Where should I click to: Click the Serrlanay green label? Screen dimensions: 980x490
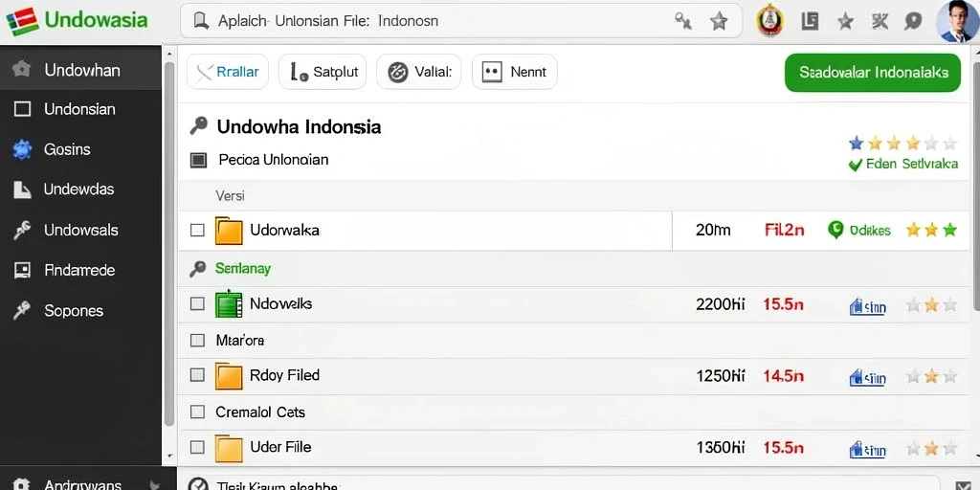pyautogui.click(x=243, y=269)
